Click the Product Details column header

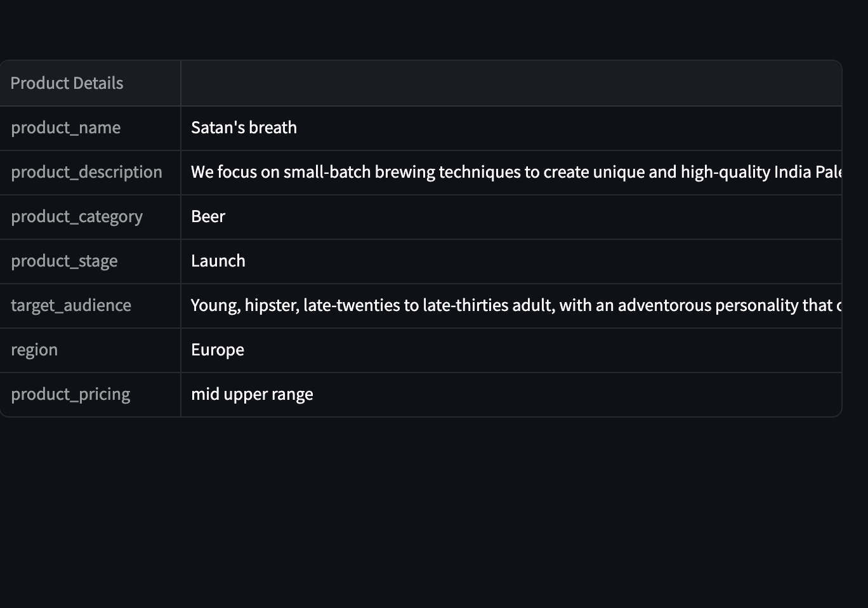90,83
